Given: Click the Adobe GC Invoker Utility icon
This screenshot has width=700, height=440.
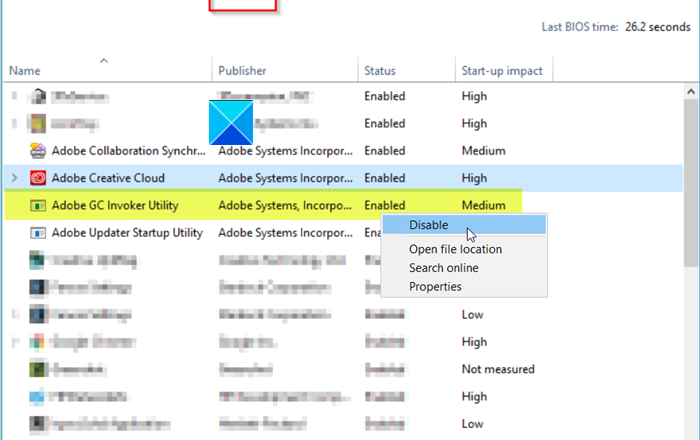Looking at the screenshot, I should coord(38,206).
